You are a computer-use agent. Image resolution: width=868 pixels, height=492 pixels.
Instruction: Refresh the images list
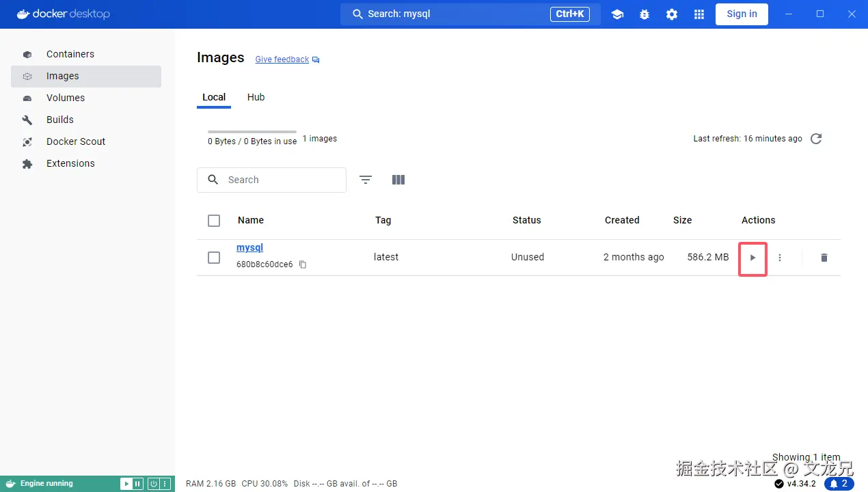pos(815,139)
